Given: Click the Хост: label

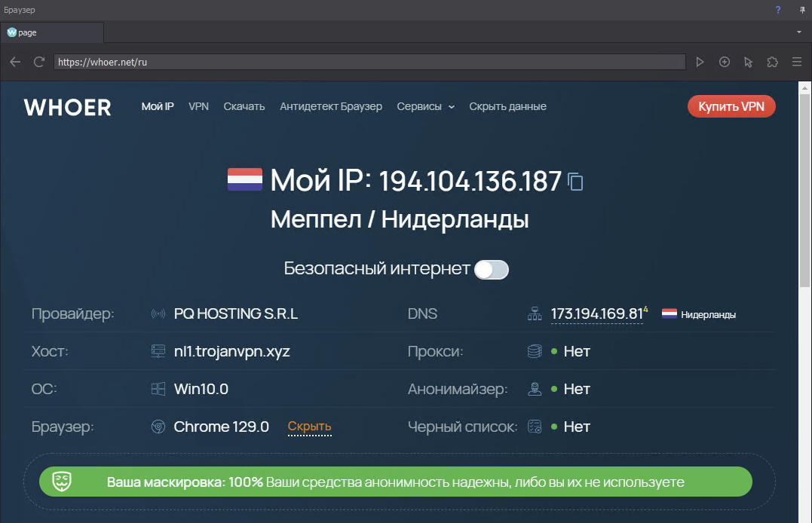Looking at the screenshot, I should [50, 351].
